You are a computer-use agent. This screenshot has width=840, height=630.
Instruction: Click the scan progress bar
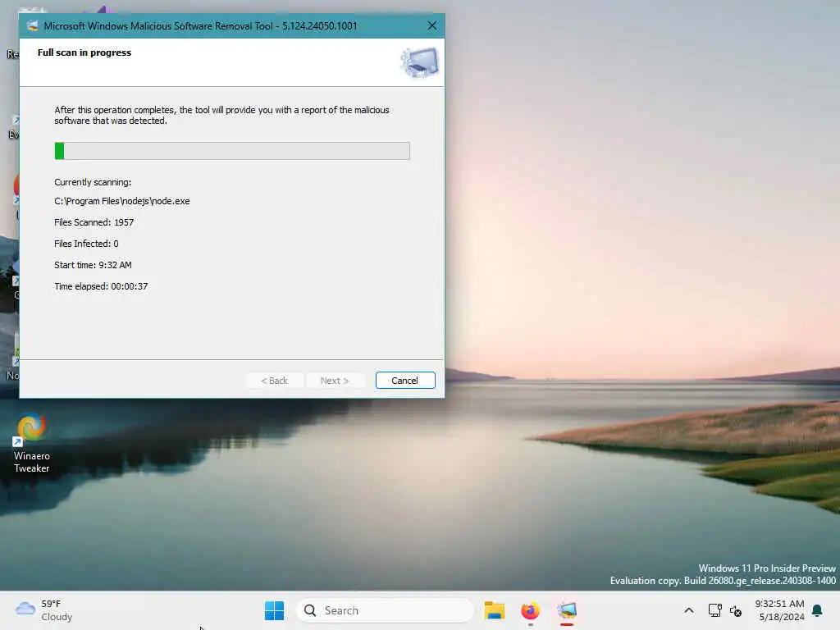[x=232, y=151]
